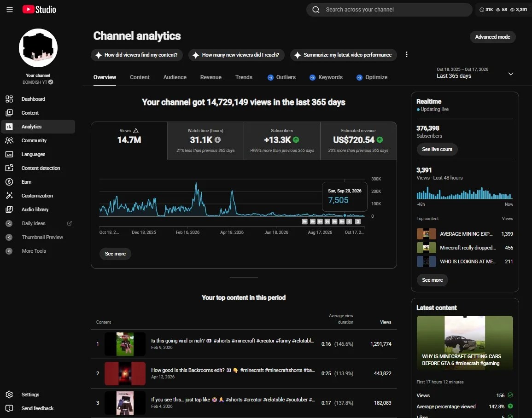The height and width of the screenshot is (418, 532).
Task: Click the green arrow beside 142.8%
Action: coord(510,406)
